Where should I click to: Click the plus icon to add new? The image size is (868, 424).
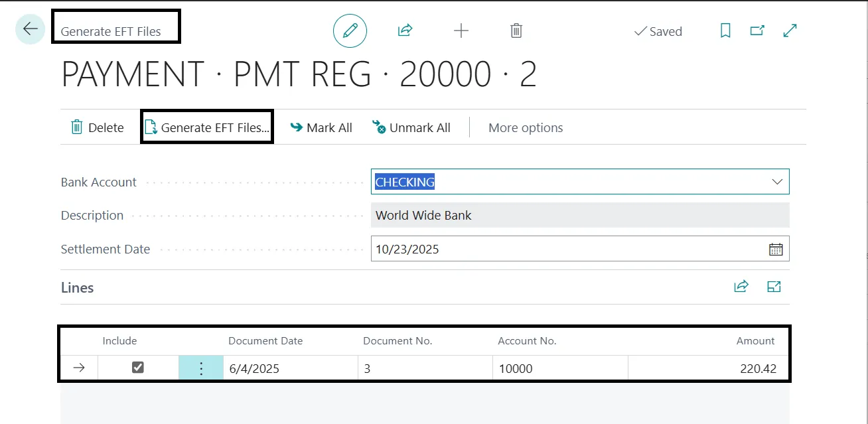click(x=461, y=31)
